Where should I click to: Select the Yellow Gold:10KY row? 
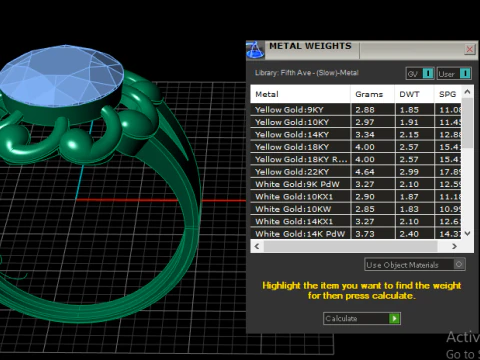pos(356,122)
